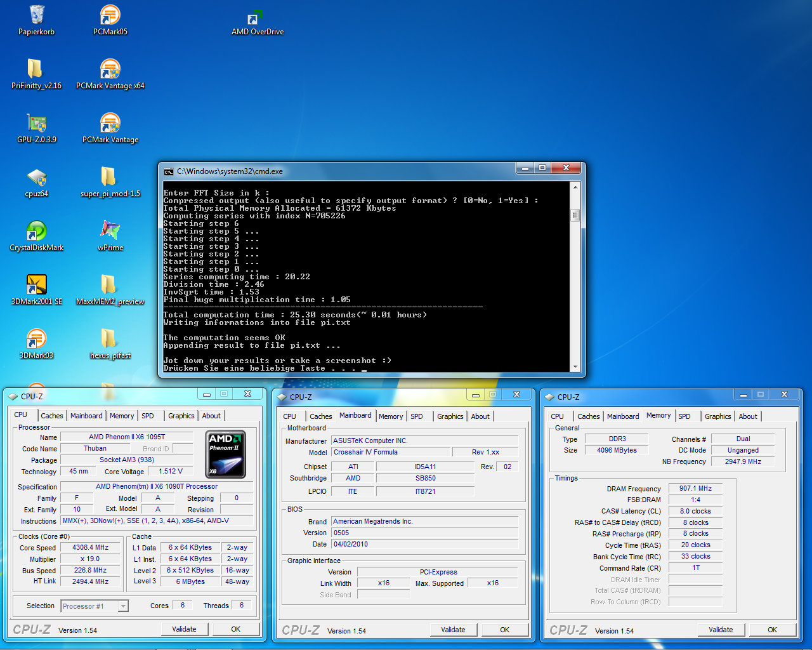Click the HT Link value 2494.4 MHz
The image size is (812, 650).
[x=90, y=581]
